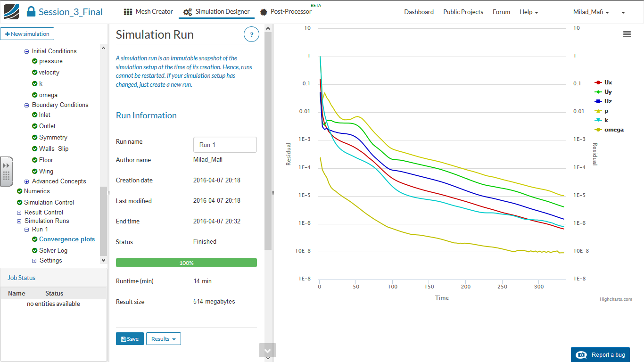Click the left sidebar collapse handle
Image resolution: width=644 pixels, height=362 pixels.
(7, 171)
